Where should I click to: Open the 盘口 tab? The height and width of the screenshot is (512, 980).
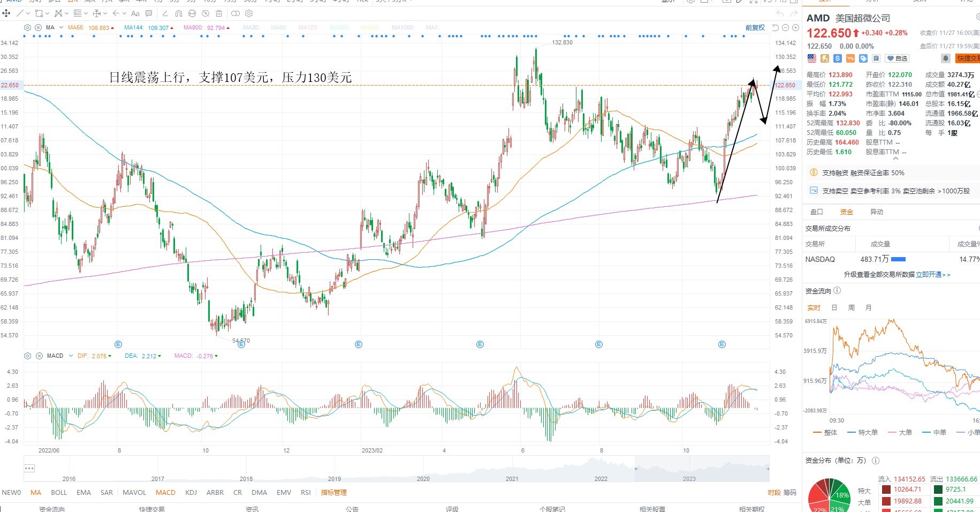817,212
